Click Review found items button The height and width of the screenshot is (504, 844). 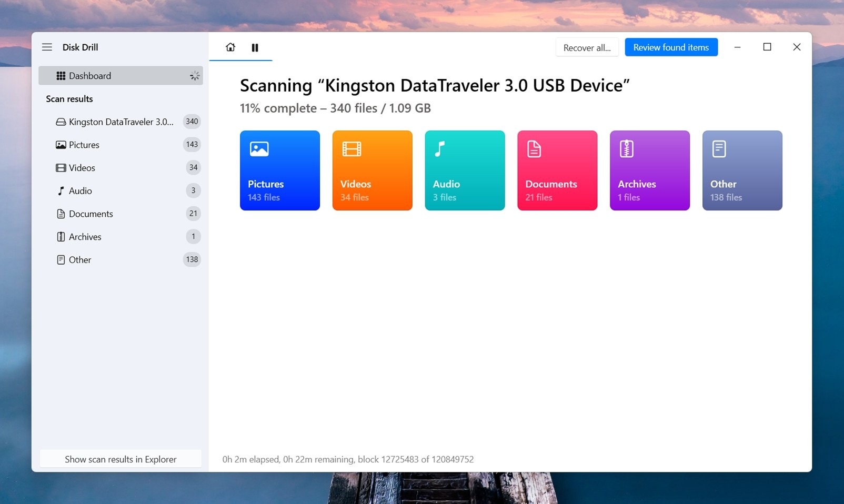671,47
